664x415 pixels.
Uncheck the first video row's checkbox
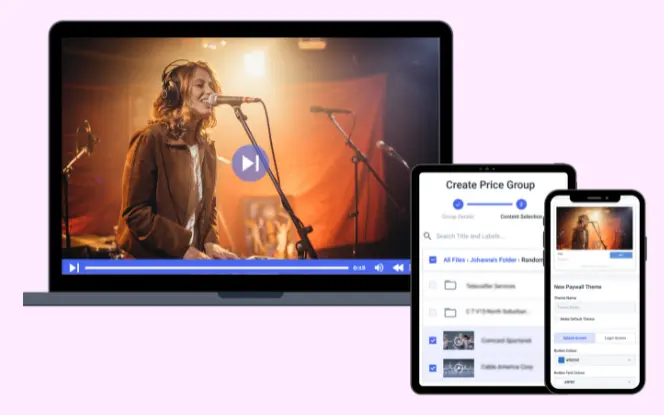[433, 340]
